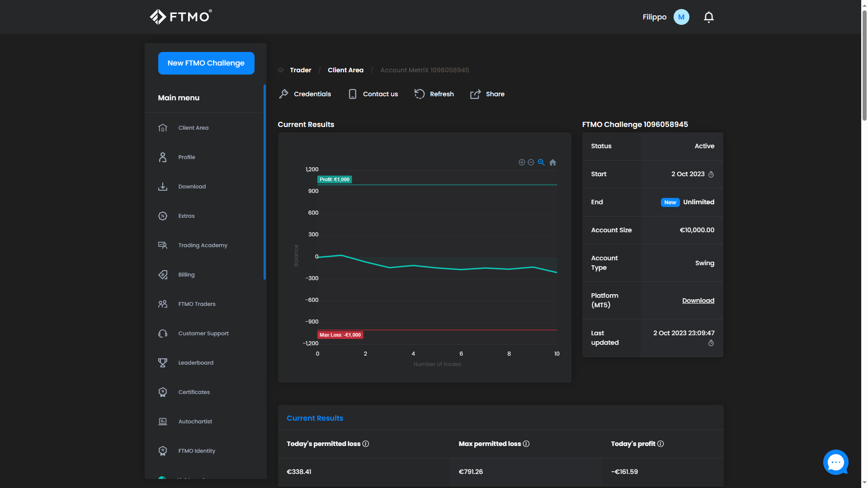Click the New FTMO Challenge button
Image resolution: width=868 pixels, height=488 pixels.
pos(206,63)
